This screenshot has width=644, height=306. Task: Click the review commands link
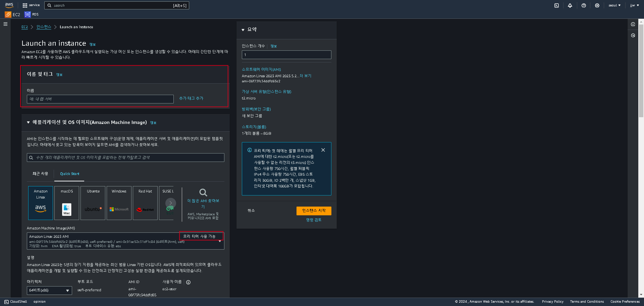pos(314,220)
